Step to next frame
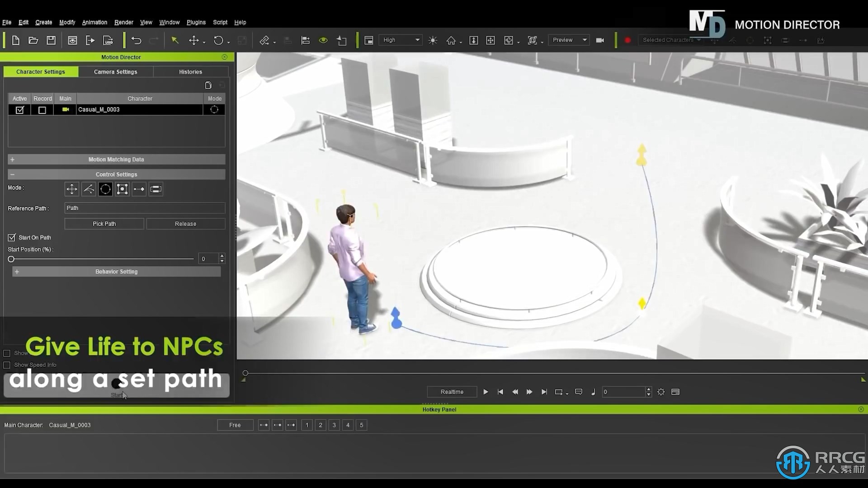This screenshot has height=488, width=868. (529, 392)
